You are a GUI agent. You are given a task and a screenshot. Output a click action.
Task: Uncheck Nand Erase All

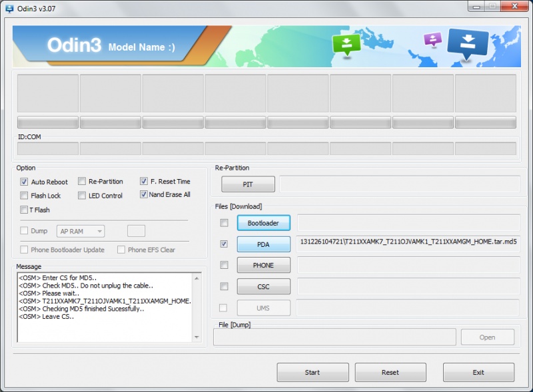pos(143,194)
